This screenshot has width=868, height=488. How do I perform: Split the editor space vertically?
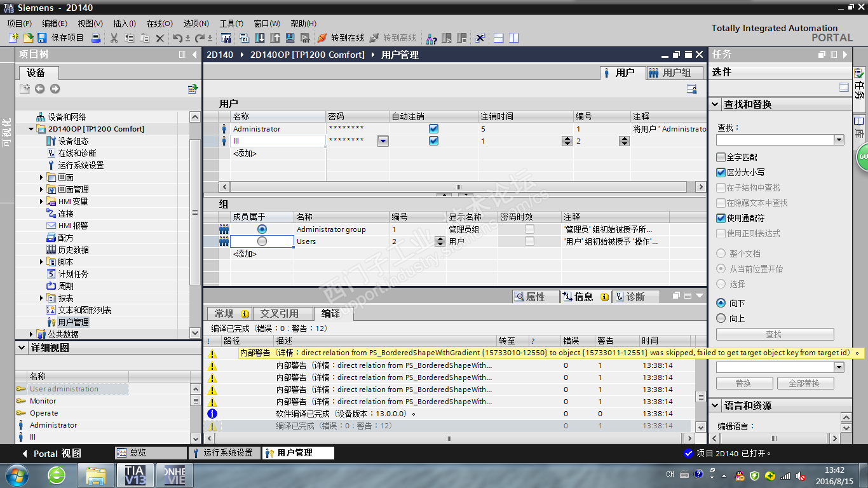513,38
